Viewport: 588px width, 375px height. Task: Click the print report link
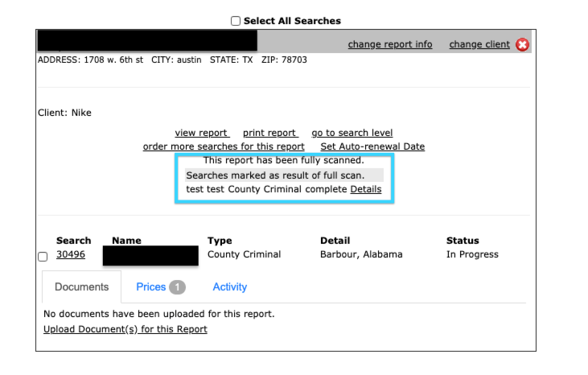pos(270,133)
